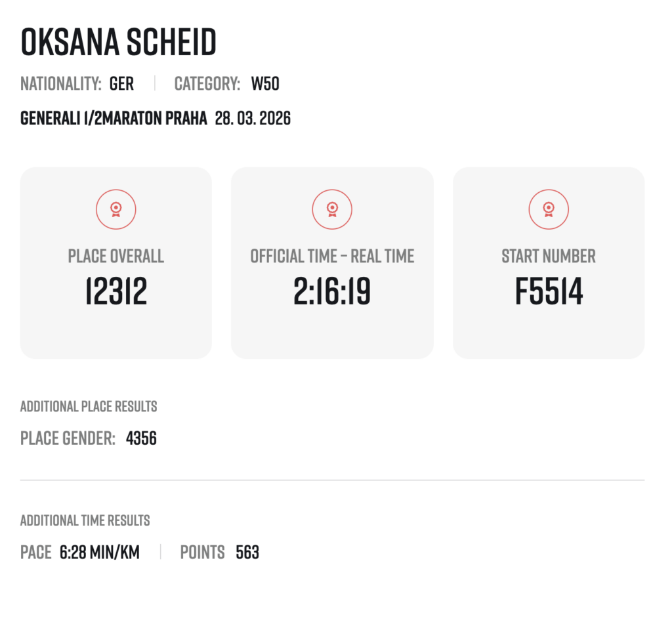This screenshot has width=672, height=622.
Task: Click the nationality value GER
Action: click(x=121, y=84)
